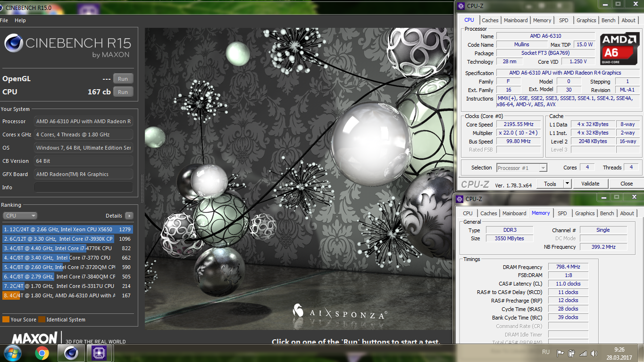
Task: Run the OpenGL benchmark test
Action: click(123, 79)
